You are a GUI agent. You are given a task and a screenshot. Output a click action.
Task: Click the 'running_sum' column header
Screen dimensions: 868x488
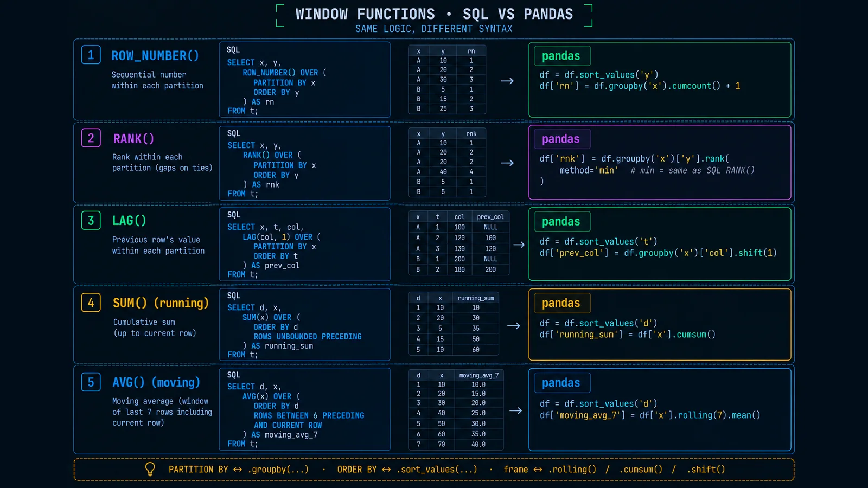pyautogui.click(x=476, y=298)
